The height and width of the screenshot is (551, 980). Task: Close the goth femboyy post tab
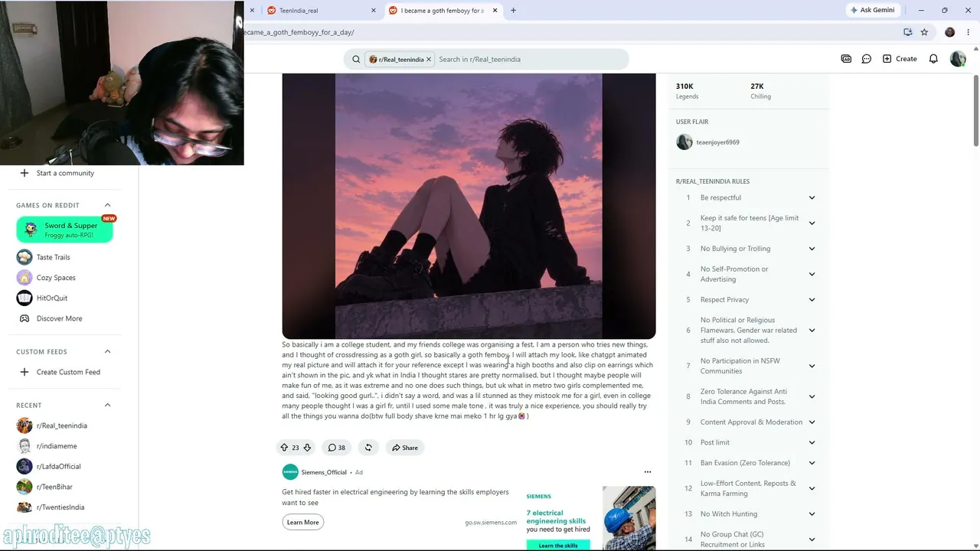(495, 11)
